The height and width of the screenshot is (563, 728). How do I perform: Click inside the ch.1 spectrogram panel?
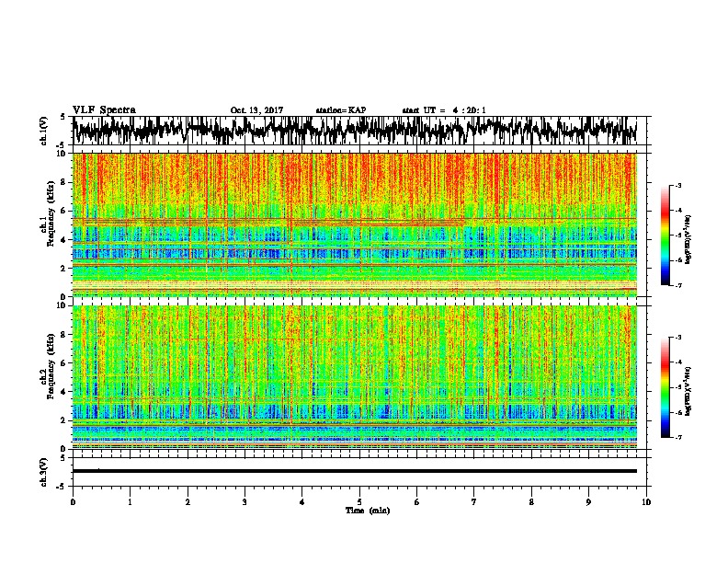click(355, 224)
